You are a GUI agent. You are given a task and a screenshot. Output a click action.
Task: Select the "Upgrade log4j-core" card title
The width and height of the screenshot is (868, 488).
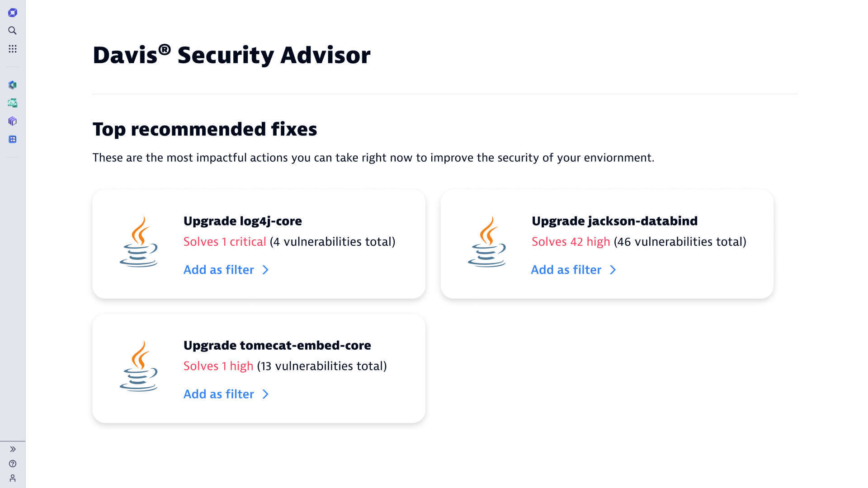tap(242, 221)
